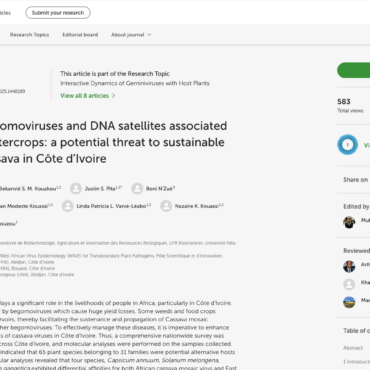The width and height of the screenshot is (370, 370).
Task: Expand the About journal dropdown
Action: coord(131,35)
